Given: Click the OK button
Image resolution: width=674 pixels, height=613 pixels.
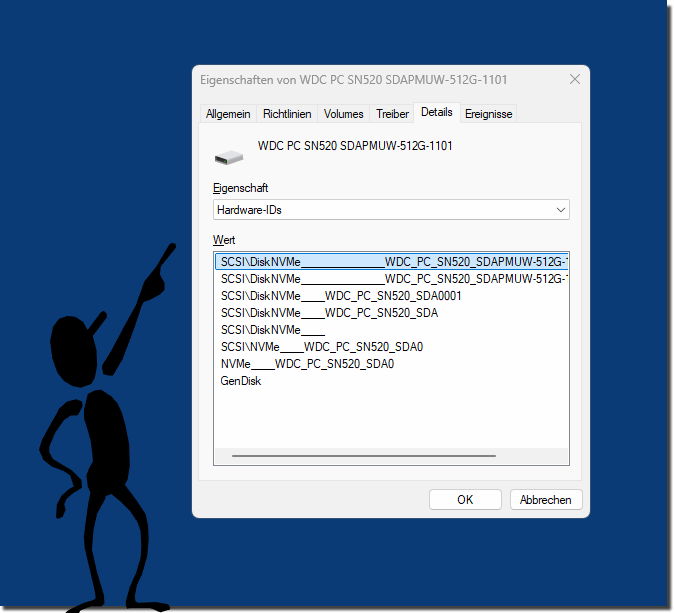Looking at the screenshot, I should [465, 500].
